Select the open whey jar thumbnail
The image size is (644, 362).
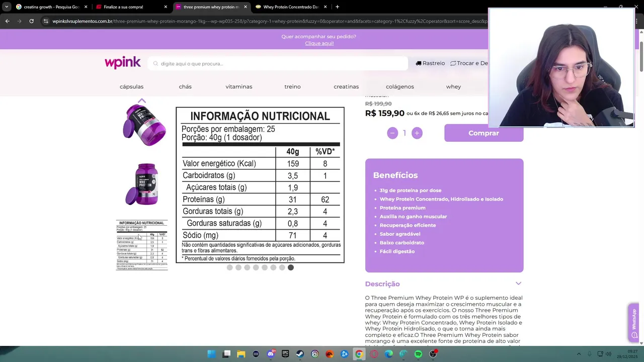144,126
